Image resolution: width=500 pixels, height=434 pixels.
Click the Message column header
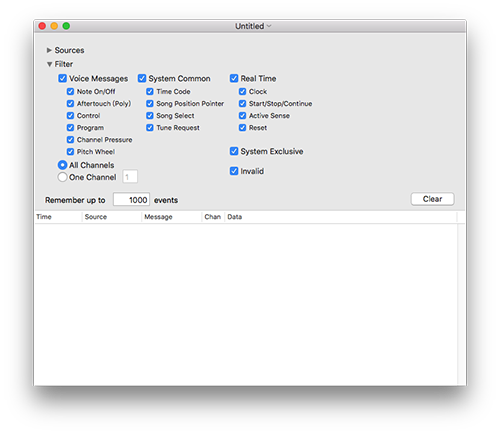click(x=172, y=217)
